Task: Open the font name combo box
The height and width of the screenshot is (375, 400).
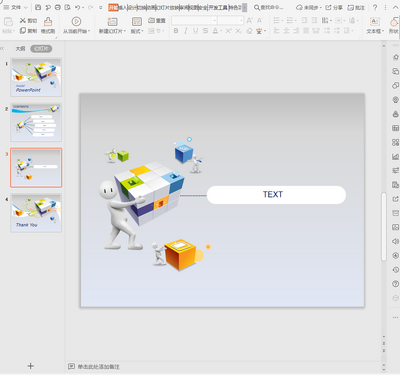Action: pos(194,21)
